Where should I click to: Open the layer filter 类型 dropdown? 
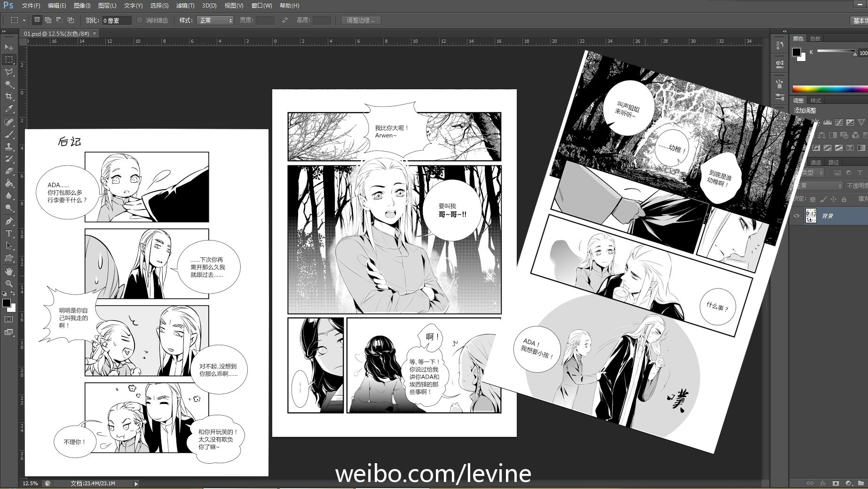coord(813,173)
